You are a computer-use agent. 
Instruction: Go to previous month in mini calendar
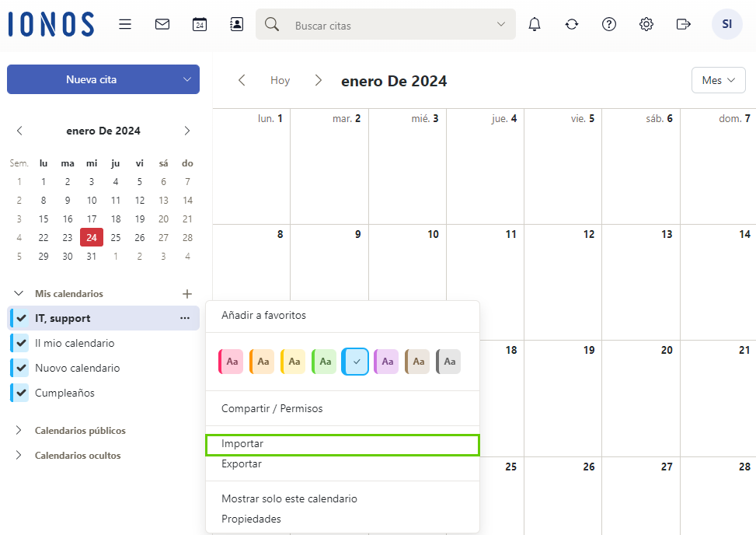19,131
